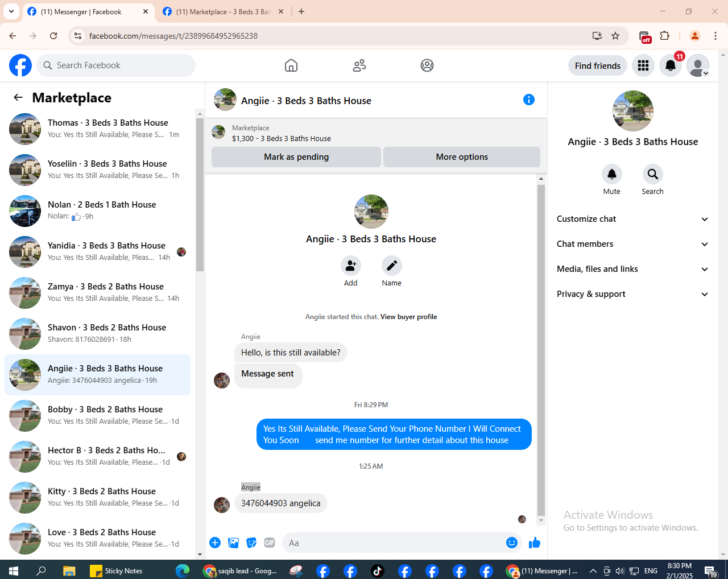
Task: Open the Facebook logo home link
Action: coord(20,65)
